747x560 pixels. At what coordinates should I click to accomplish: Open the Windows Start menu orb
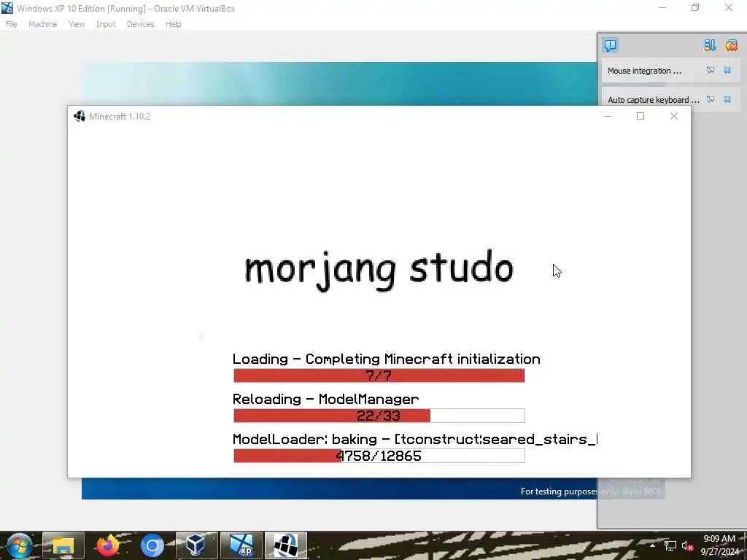(20, 545)
